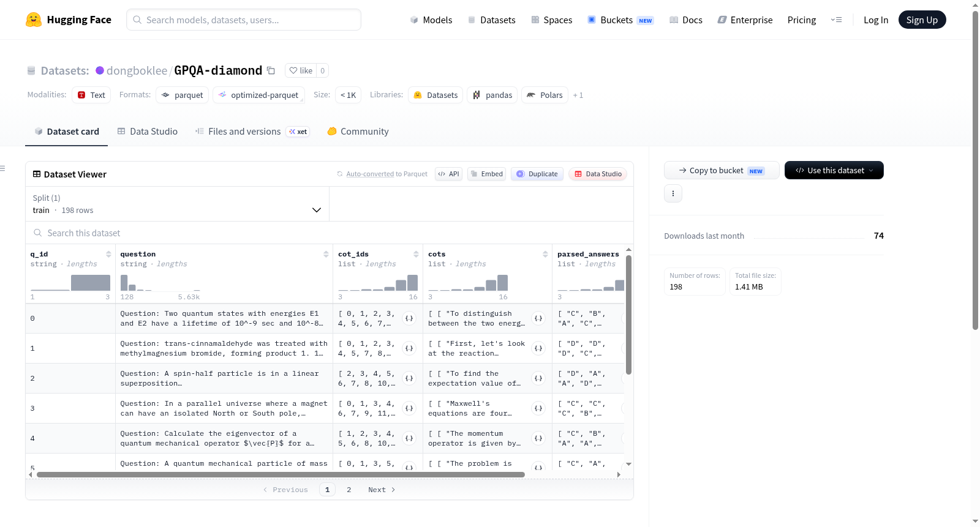Select the parquet format tag

point(183,95)
